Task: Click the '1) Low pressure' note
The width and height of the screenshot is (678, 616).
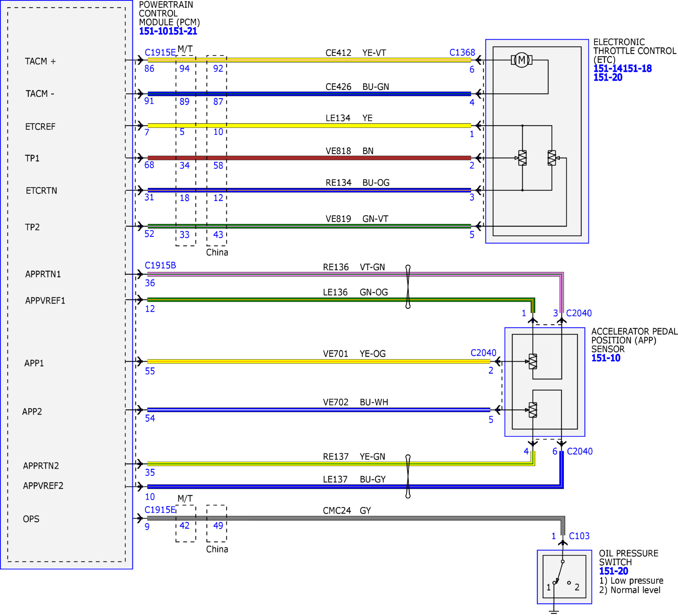Action: pyautogui.click(x=631, y=581)
